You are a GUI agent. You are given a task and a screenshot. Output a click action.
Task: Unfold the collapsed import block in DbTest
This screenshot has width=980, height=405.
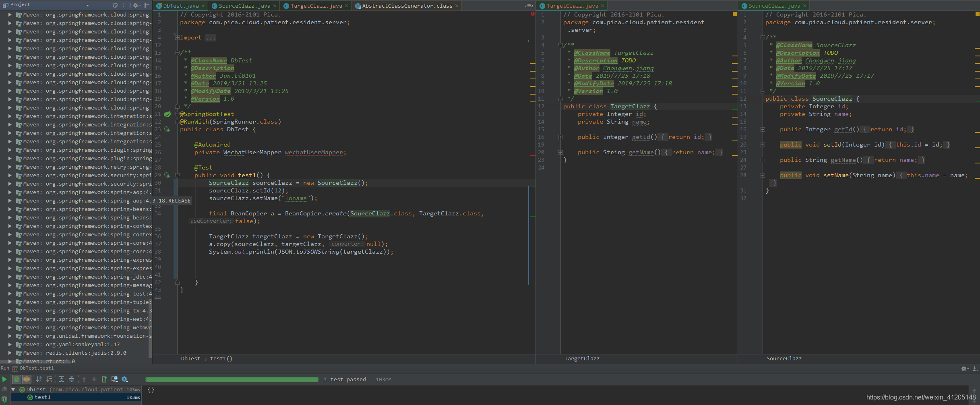coord(177,38)
